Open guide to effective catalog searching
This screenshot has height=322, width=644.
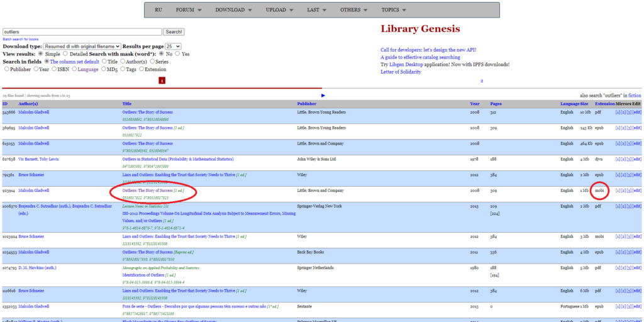point(420,57)
